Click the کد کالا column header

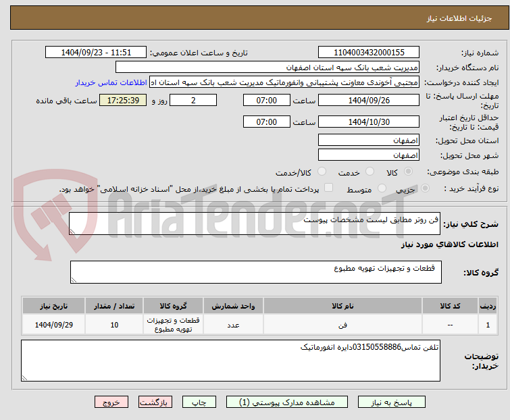pos(450,306)
